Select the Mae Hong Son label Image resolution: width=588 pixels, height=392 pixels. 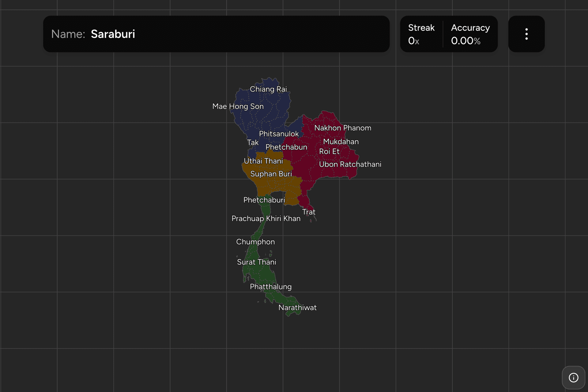pos(238,106)
